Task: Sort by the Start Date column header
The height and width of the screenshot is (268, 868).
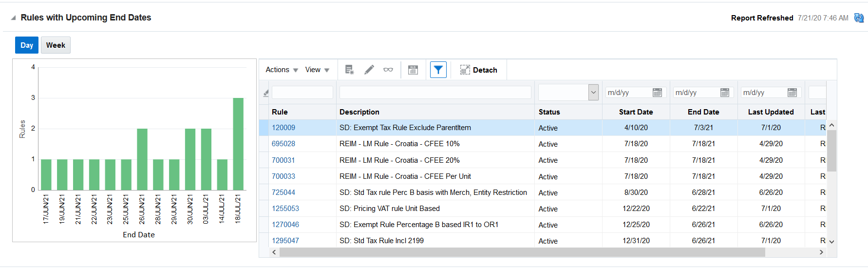Action: coord(636,112)
